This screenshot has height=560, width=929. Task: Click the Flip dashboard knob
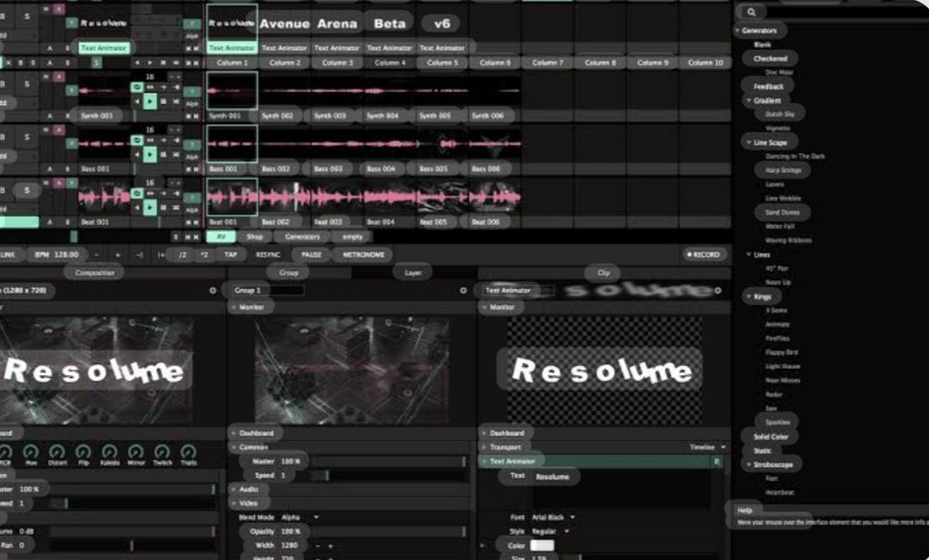tap(84, 453)
